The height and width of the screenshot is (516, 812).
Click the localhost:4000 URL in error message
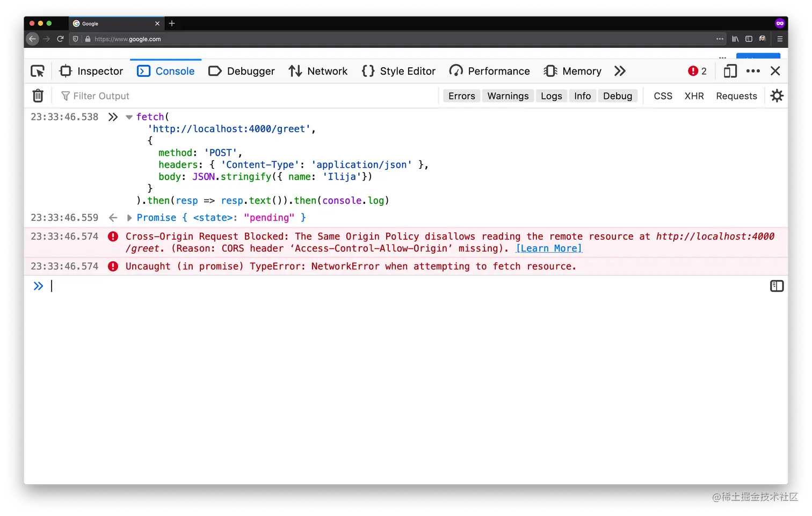(715, 236)
